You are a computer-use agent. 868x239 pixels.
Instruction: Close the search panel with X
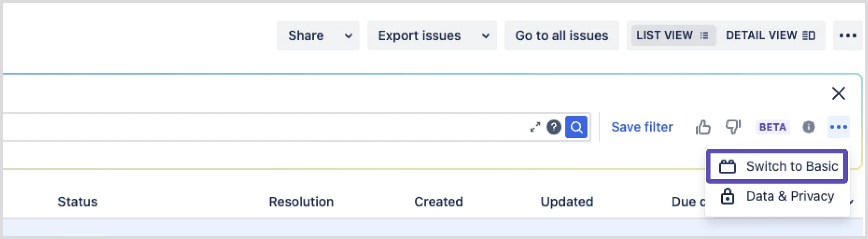838,93
